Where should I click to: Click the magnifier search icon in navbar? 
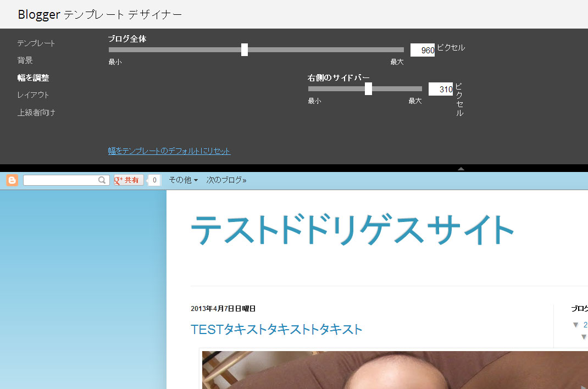[102, 180]
